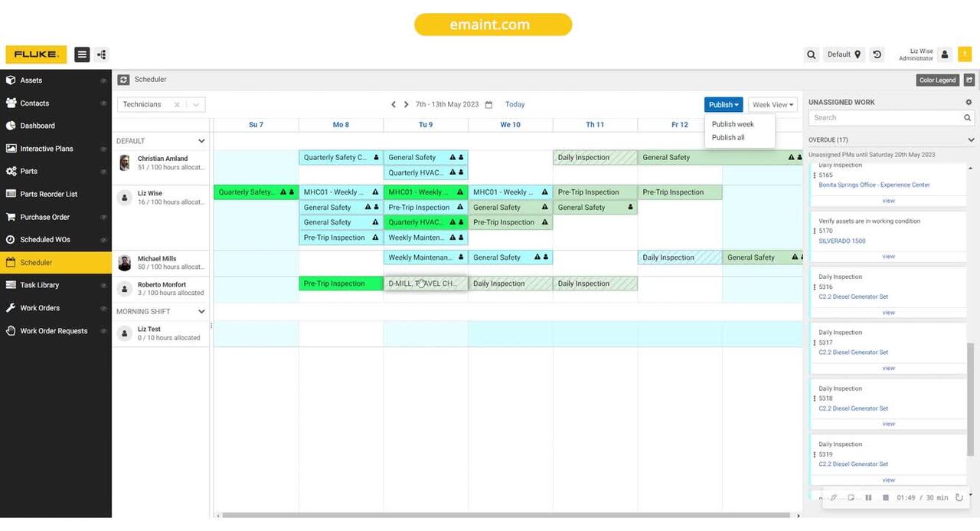Open the recent history clock icon

point(877,54)
